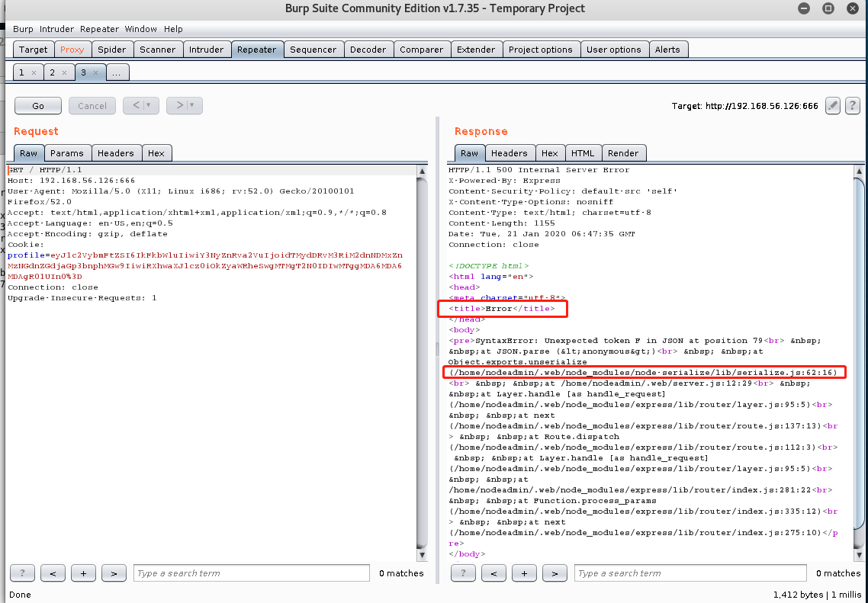868x603 pixels.
Task: Click the "+" icon in the Request search bar
Action: click(83, 573)
